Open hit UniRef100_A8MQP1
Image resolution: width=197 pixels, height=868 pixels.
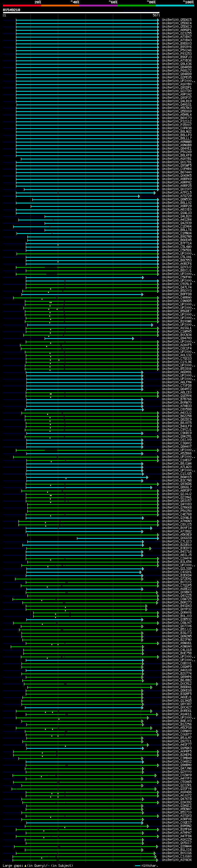tap(177, 30)
